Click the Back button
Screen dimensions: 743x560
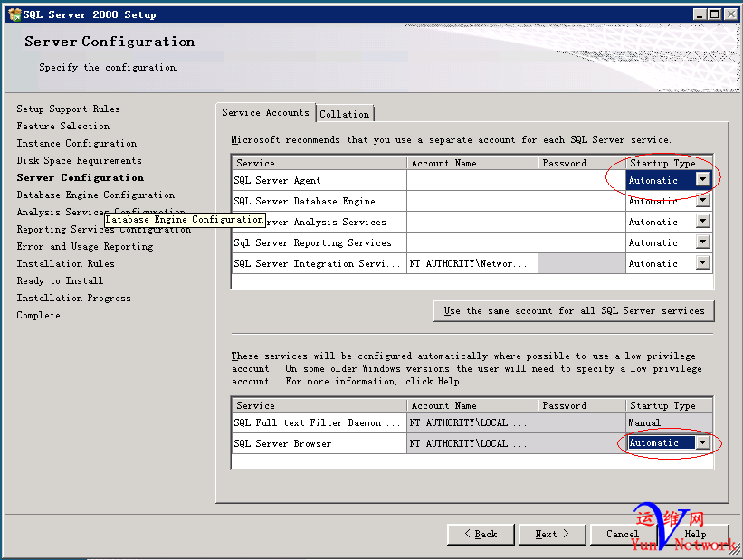coord(481,534)
